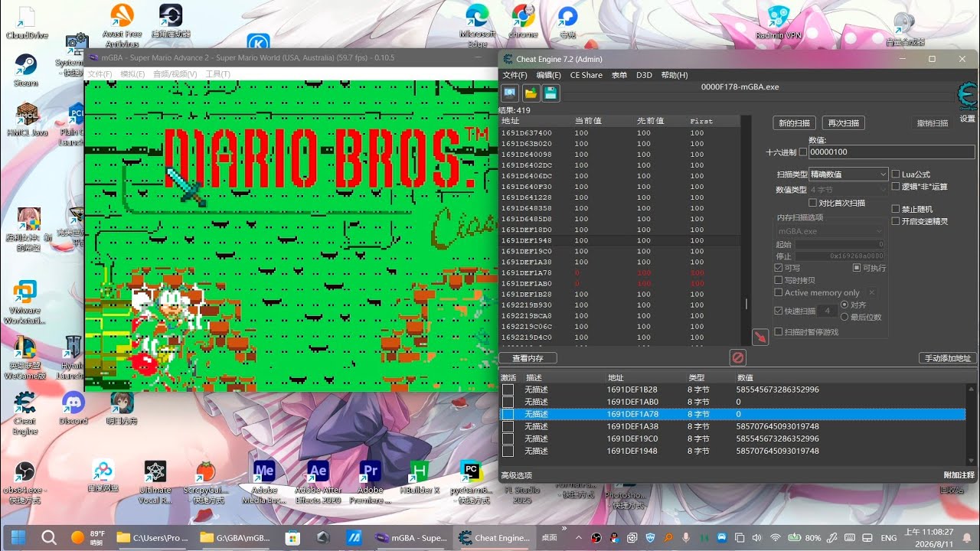Click the 手动添加地址 button

pyautogui.click(x=947, y=358)
